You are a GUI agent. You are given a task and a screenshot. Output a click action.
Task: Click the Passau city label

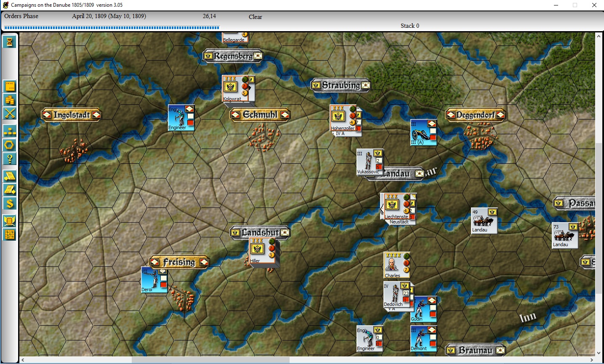[575, 203]
